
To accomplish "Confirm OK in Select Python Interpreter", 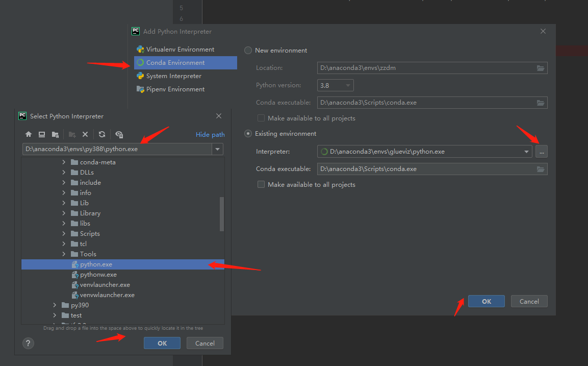I will click(x=162, y=343).
